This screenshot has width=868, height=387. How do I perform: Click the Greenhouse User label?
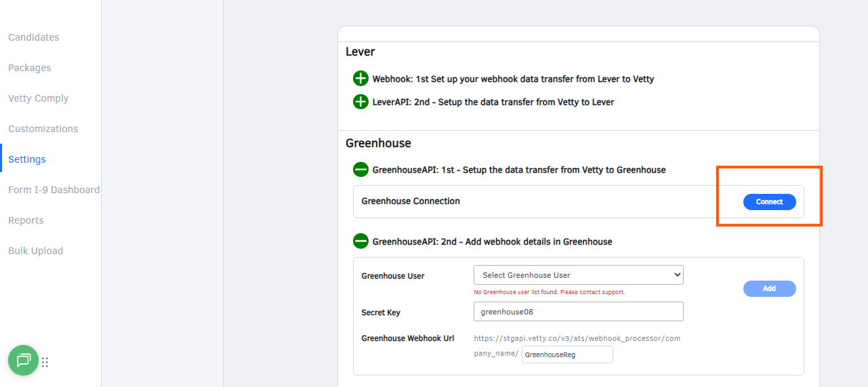[393, 276]
